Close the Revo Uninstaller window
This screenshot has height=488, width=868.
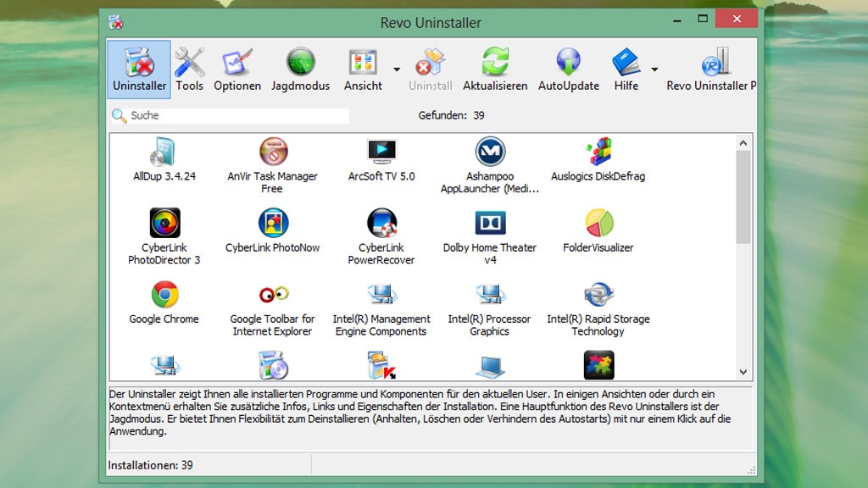click(x=737, y=19)
